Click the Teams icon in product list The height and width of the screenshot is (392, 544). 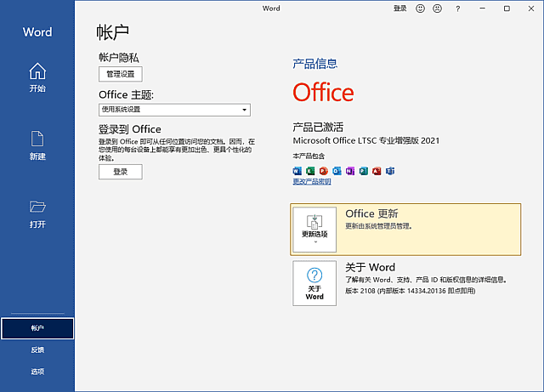[390, 171]
